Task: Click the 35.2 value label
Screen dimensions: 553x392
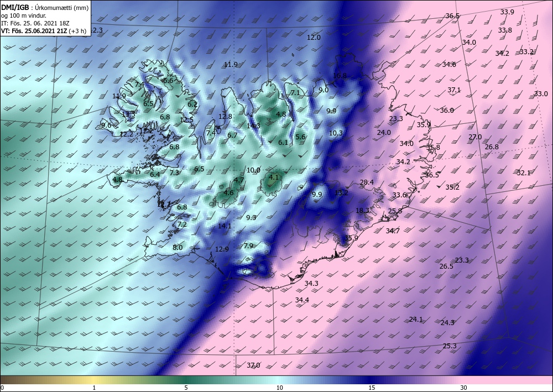Action: coord(452,187)
